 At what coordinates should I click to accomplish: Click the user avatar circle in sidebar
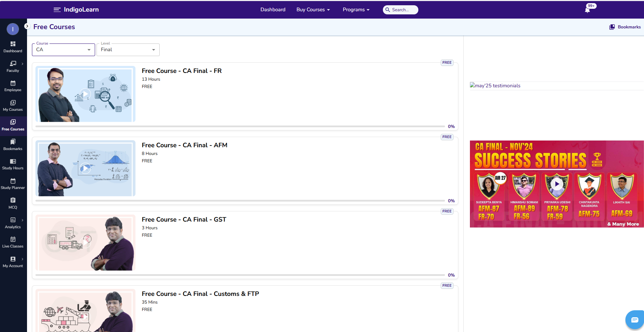point(13,29)
